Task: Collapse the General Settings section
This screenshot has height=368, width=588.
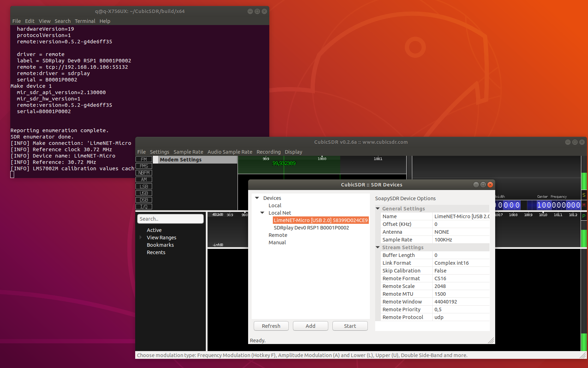Action: 378,209
